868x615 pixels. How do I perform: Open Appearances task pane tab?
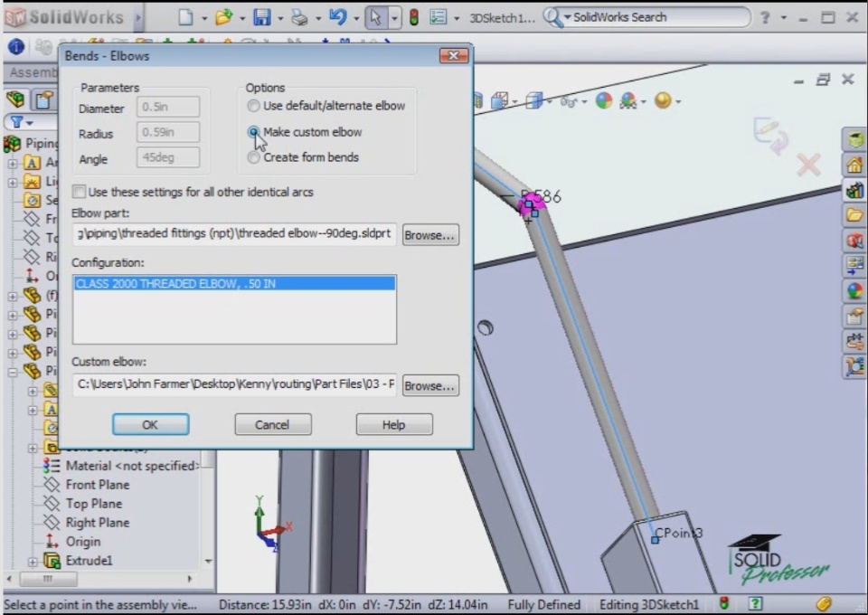tap(854, 290)
